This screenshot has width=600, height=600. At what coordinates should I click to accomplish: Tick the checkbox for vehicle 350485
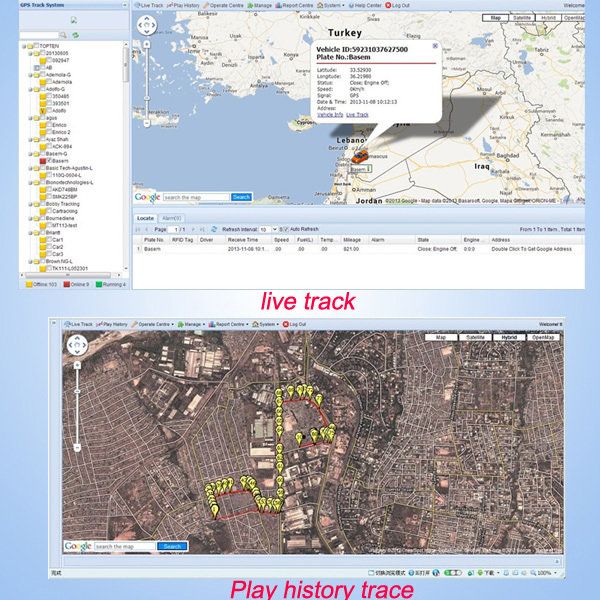[x=49, y=96]
